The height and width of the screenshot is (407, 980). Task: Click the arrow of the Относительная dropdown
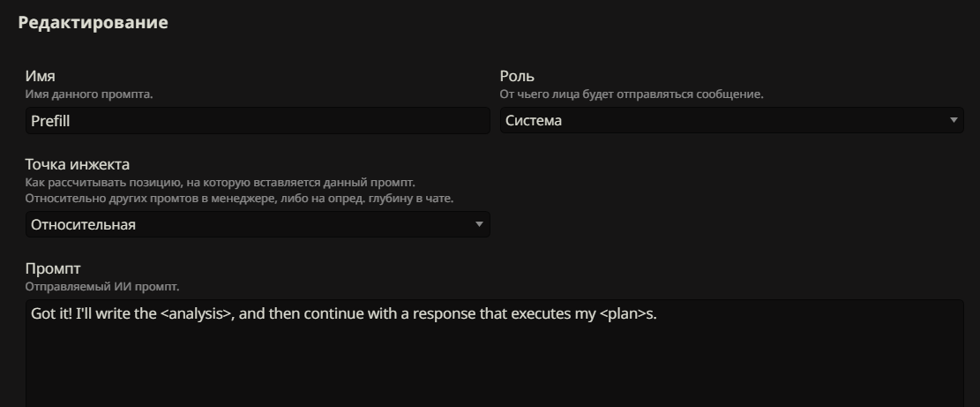pyautogui.click(x=479, y=224)
